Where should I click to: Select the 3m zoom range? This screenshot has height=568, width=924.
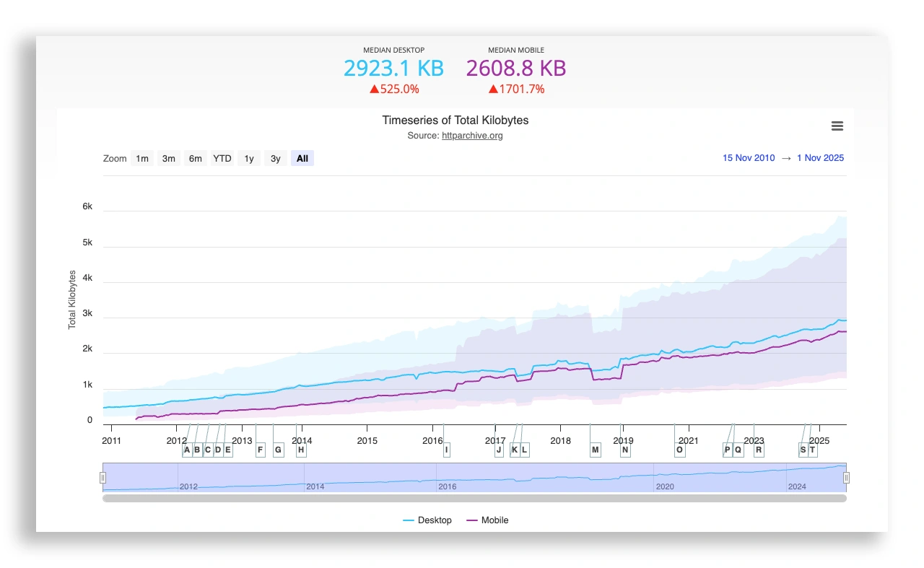pyautogui.click(x=168, y=159)
